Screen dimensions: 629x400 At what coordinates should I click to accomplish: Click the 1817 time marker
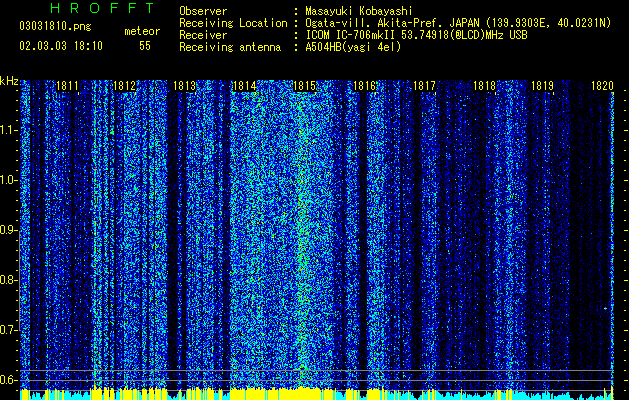pyautogui.click(x=424, y=86)
